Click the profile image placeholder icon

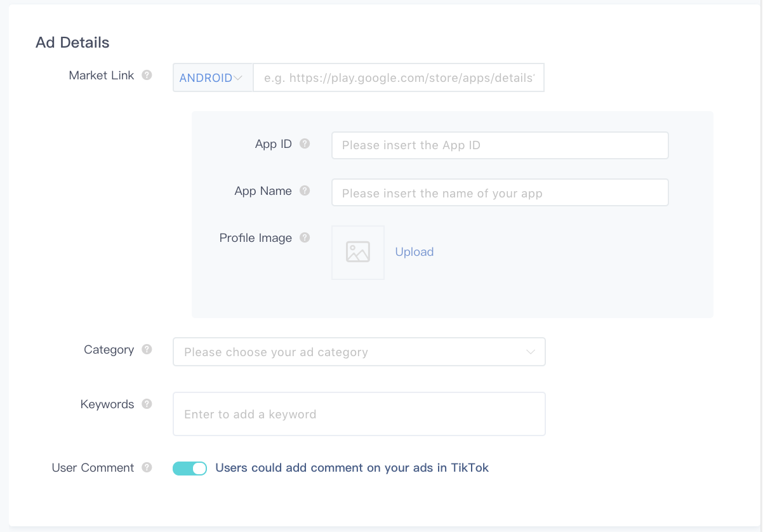pos(358,252)
